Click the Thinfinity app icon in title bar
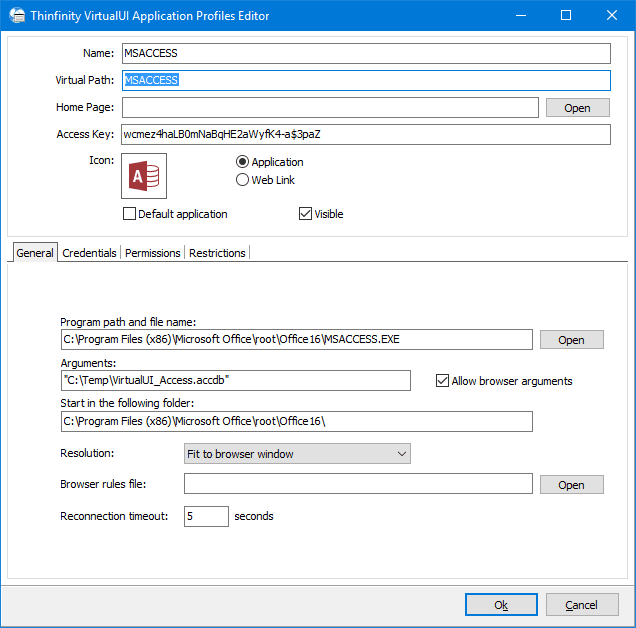This screenshot has width=636, height=628. [17, 15]
